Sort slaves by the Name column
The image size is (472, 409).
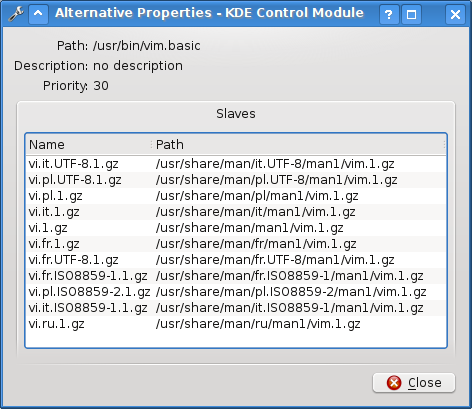pyautogui.click(x=89, y=145)
